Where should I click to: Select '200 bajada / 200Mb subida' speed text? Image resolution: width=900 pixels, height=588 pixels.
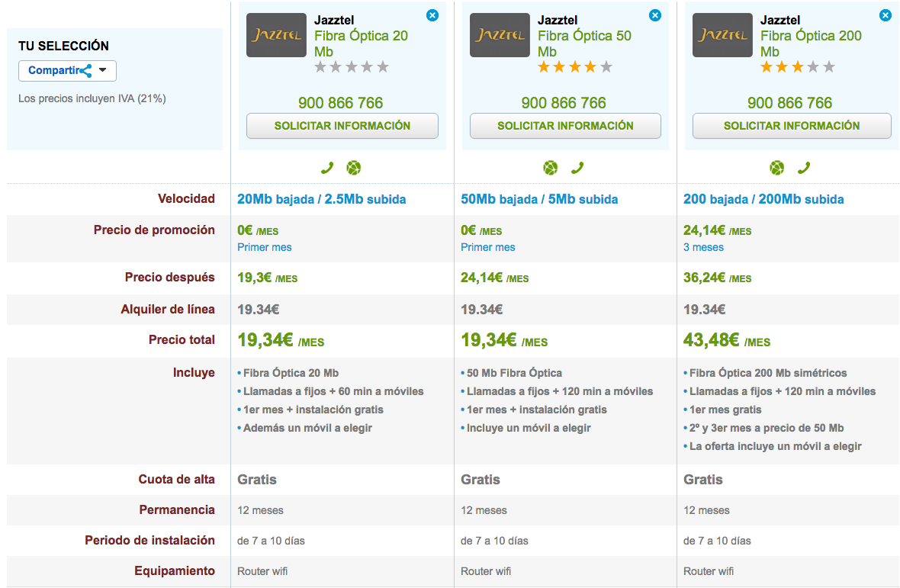[x=763, y=199]
